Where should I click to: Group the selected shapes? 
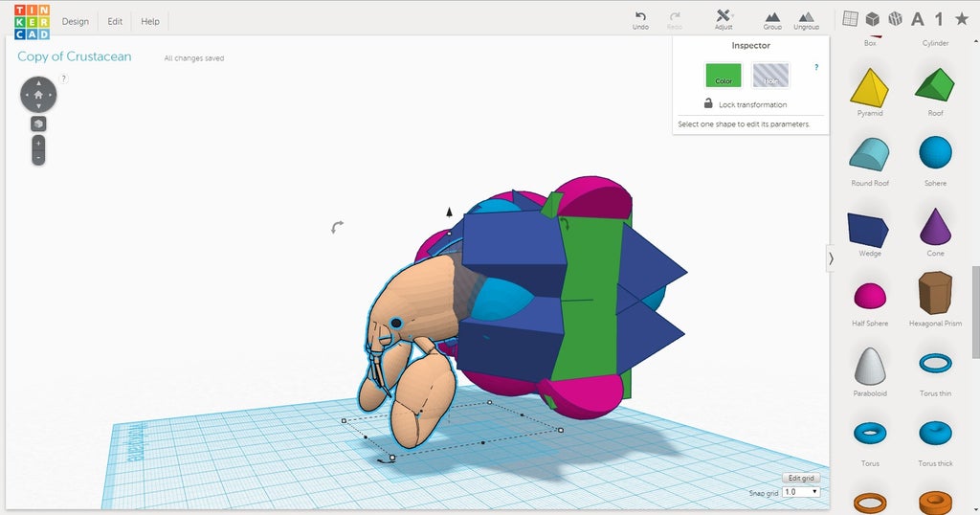[x=772, y=20]
